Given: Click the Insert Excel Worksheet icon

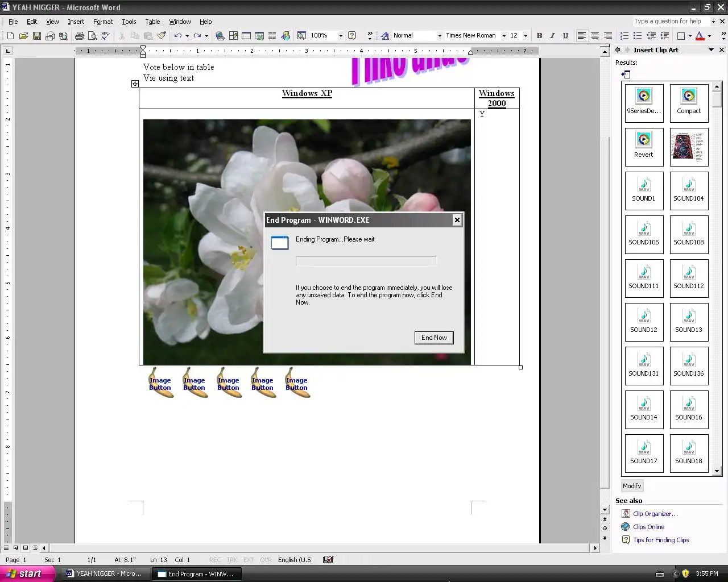Looking at the screenshot, I should [x=259, y=36].
